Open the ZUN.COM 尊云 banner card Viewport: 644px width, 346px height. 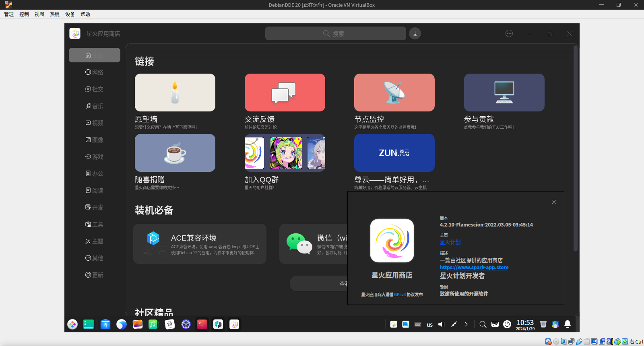pyautogui.click(x=394, y=153)
